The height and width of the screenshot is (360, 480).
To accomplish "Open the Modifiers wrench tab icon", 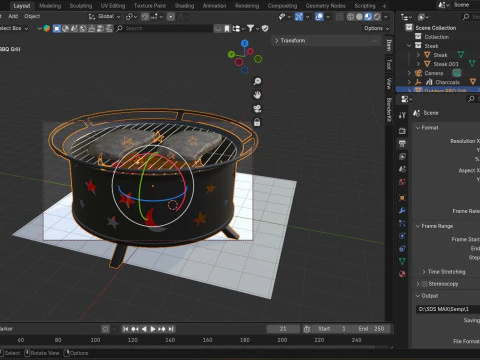I will point(402,210).
